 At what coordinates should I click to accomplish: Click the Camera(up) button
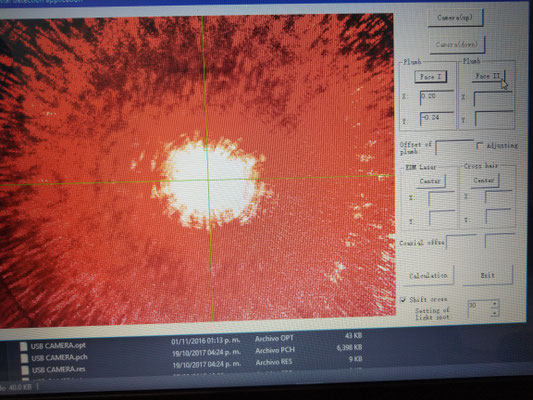[455, 18]
